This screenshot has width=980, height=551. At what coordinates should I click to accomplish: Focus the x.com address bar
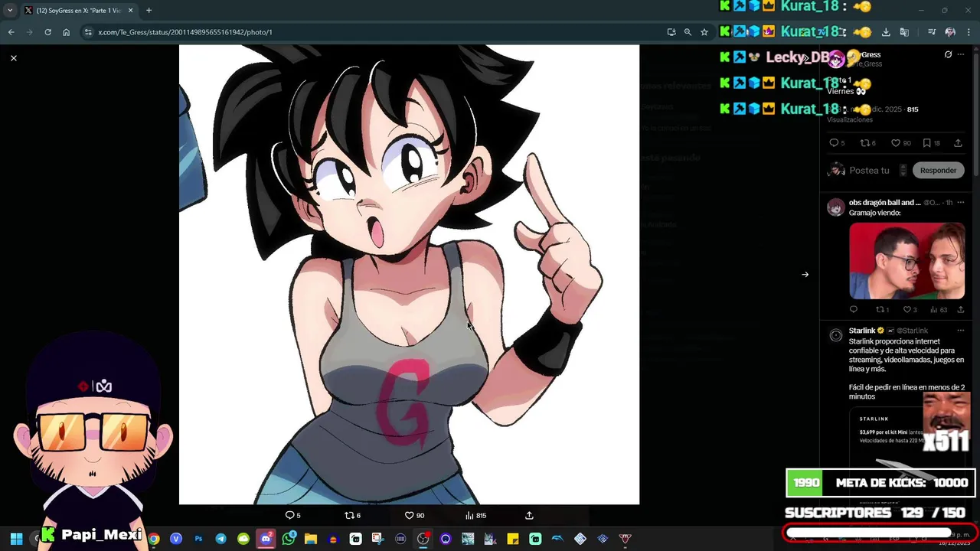click(x=375, y=32)
